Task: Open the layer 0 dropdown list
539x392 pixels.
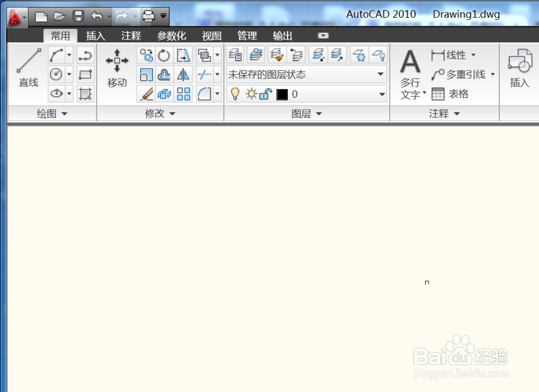Action: [x=382, y=94]
